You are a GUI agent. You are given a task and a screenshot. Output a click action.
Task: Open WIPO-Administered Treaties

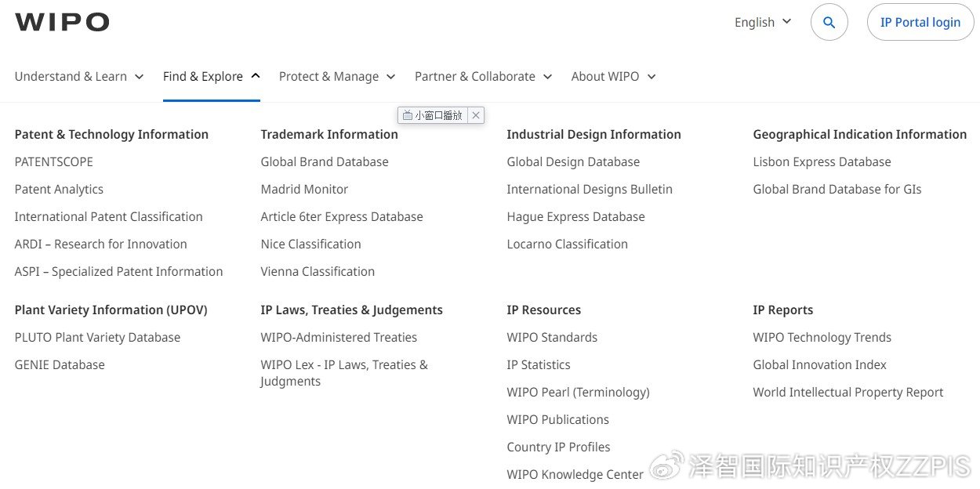click(x=339, y=337)
